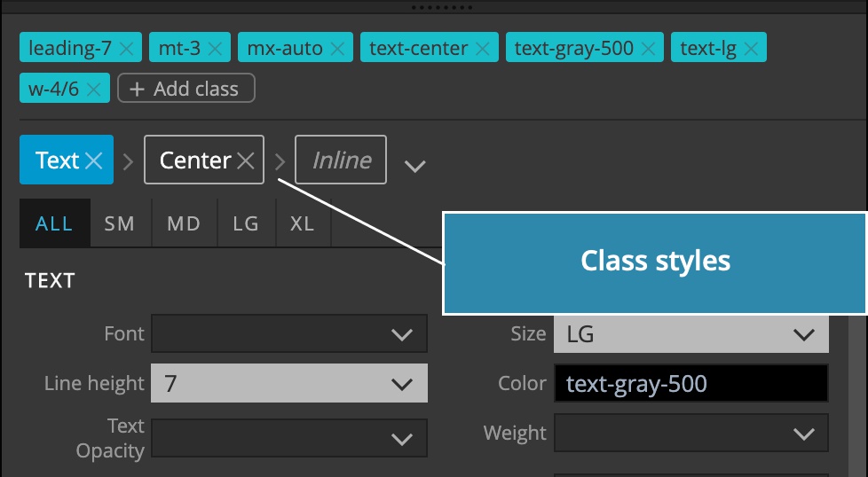Open the Size LG dropdown
Screen dimensions: 868x477
coord(690,334)
